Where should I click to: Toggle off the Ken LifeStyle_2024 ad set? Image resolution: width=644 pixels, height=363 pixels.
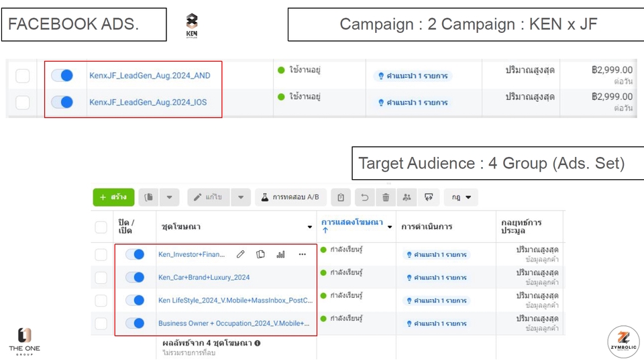[135, 300]
